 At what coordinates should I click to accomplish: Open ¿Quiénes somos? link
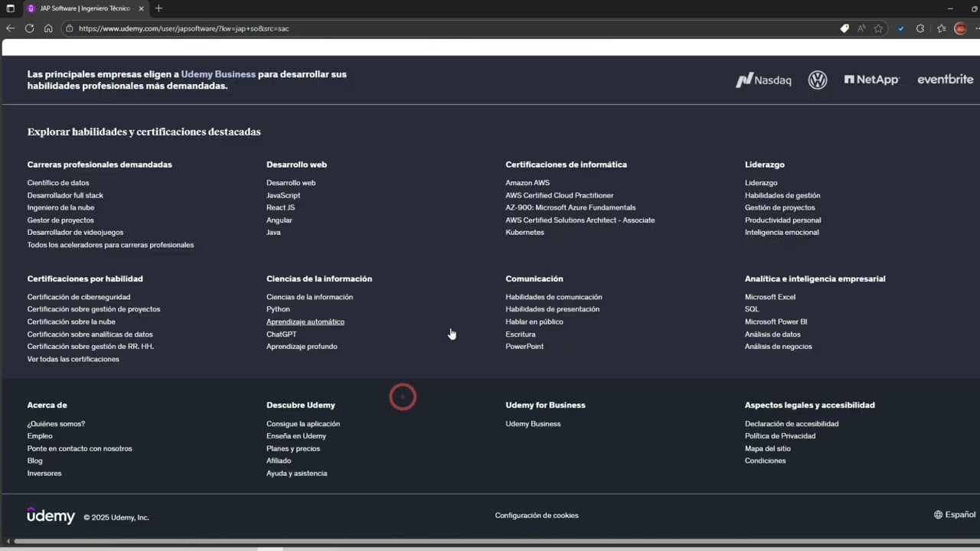click(x=56, y=424)
